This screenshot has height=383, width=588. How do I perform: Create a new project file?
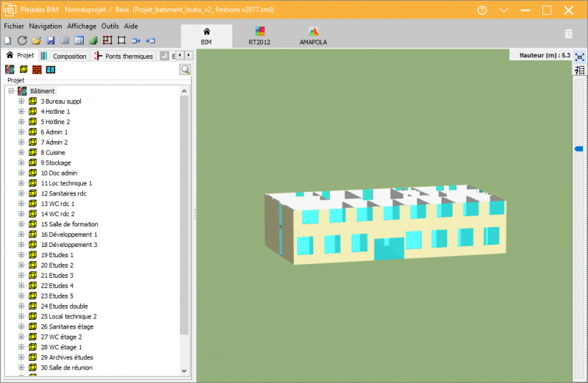[x=8, y=40]
